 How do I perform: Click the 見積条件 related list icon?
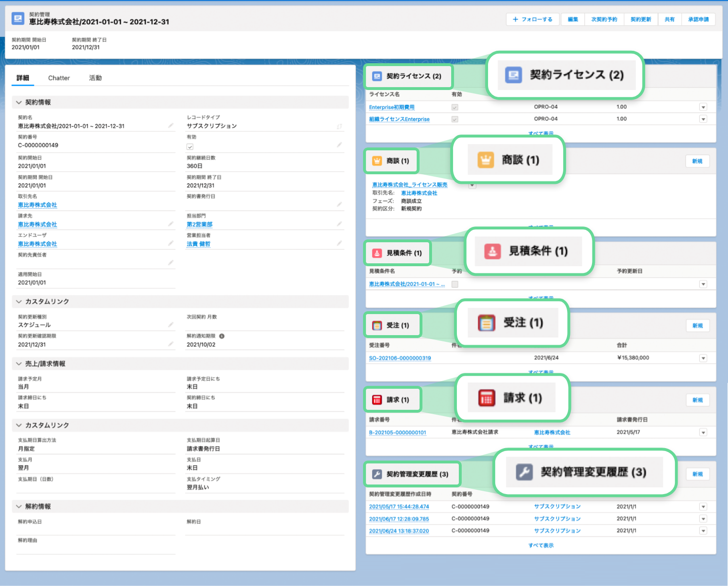377,253
